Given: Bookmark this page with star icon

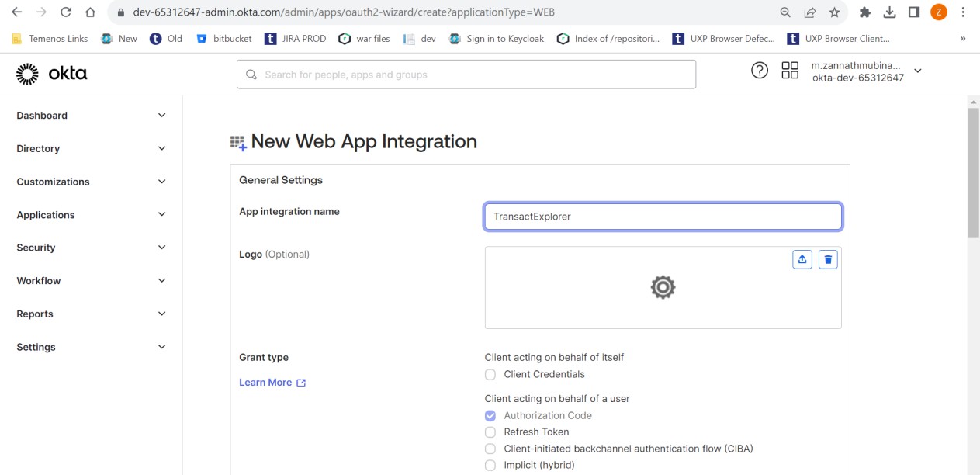Looking at the screenshot, I should [834, 12].
